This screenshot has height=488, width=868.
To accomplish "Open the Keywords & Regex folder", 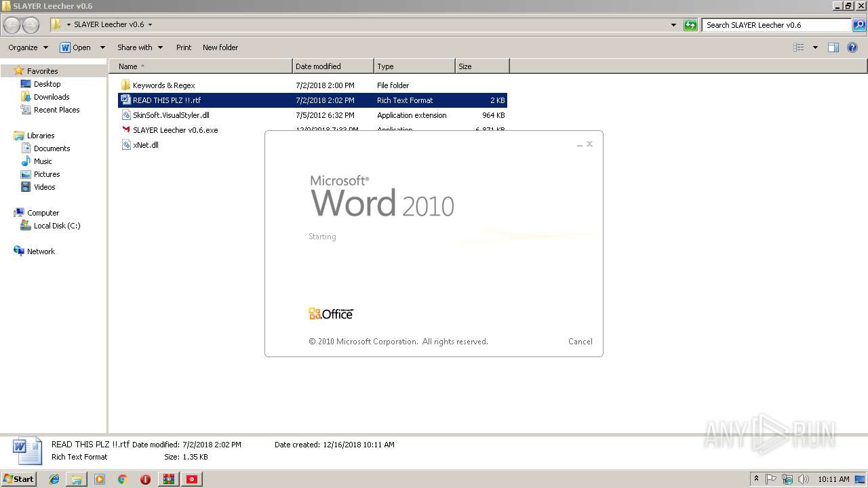I will click(x=163, y=85).
